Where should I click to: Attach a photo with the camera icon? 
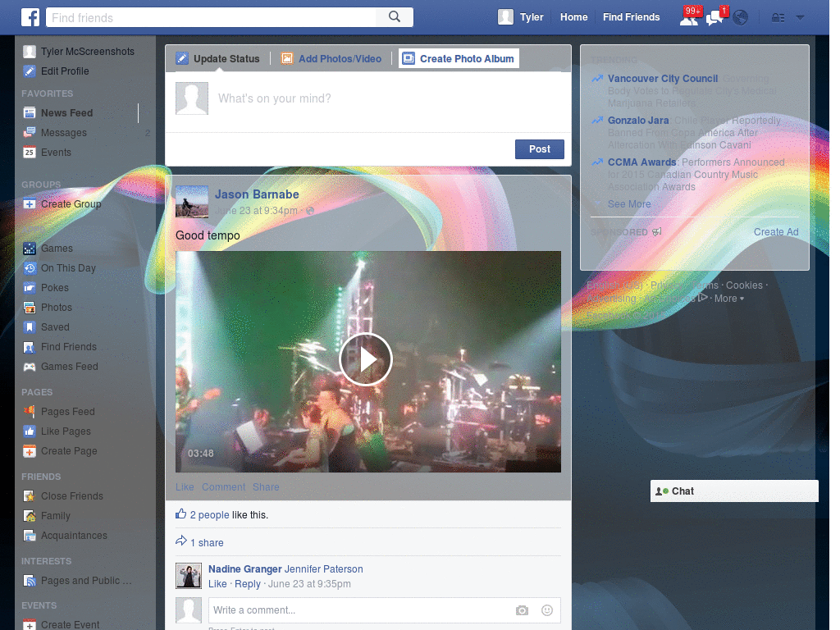tap(522, 610)
